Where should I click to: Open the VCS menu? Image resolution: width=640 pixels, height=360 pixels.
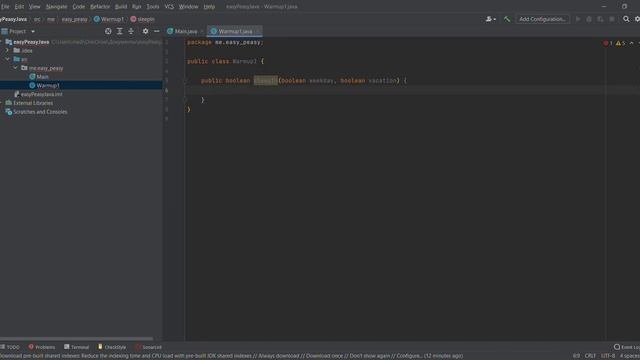click(169, 7)
